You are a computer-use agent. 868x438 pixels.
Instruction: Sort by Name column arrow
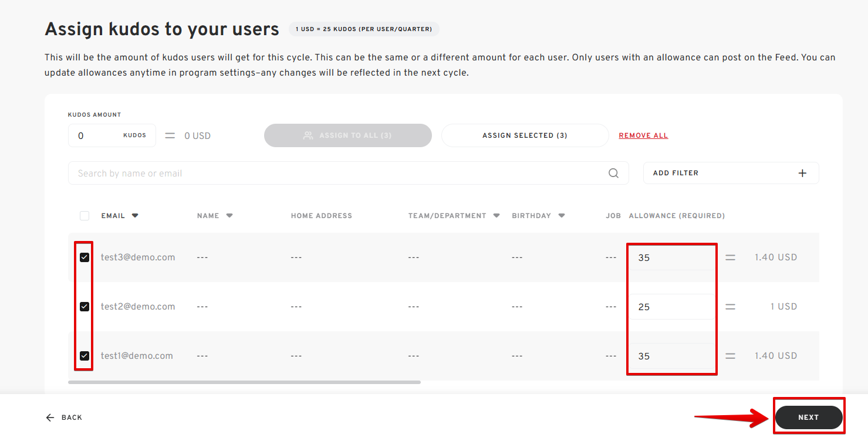click(x=229, y=216)
